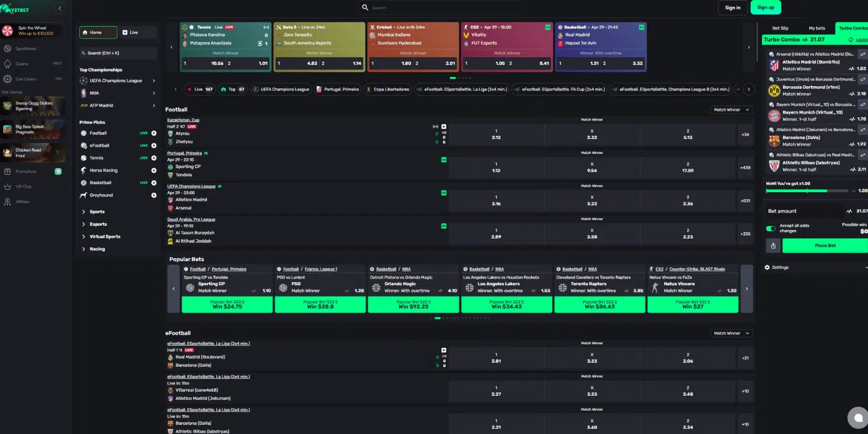The height and width of the screenshot is (434, 868).
Task: Show +438 more markets for Sporting CP vs Tondela
Action: pyautogui.click(x=745, y=167)
